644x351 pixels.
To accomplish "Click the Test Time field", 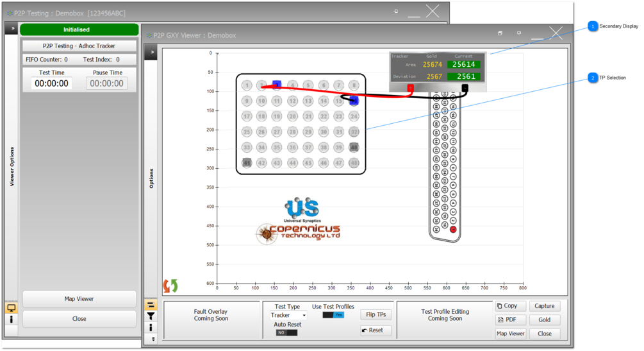I will [x=53, y=83].
